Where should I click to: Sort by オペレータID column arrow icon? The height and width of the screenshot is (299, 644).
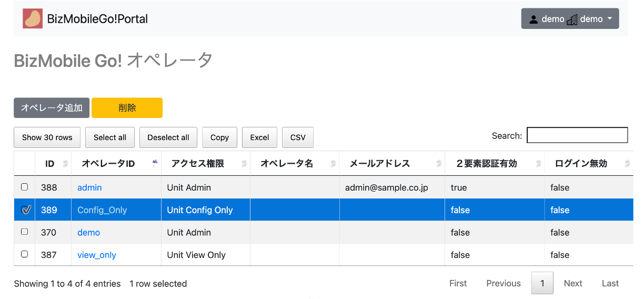click(155, 163)
